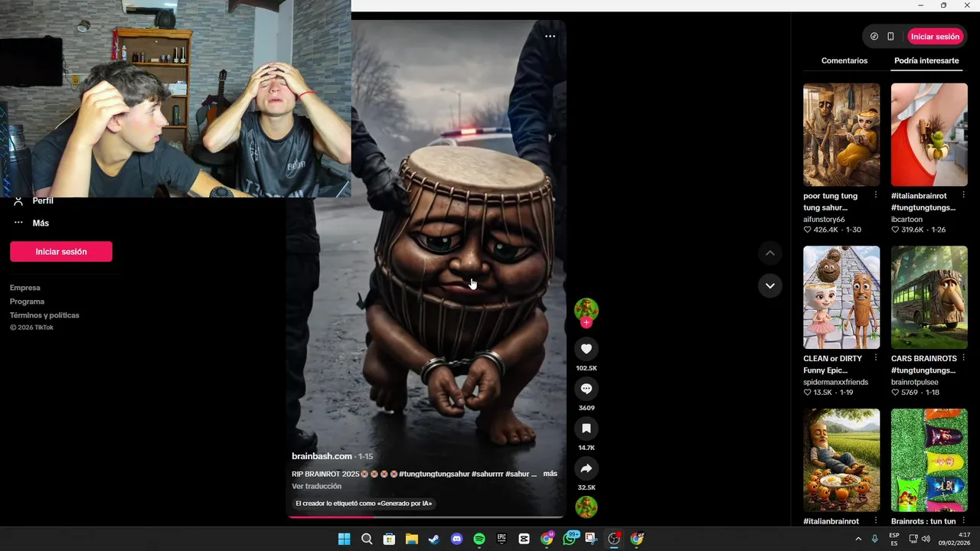Image resolution: width=980 pixels, height=551 pixels.
Task: Select the Podría interesarte tab
Action: tap(926, 60)
